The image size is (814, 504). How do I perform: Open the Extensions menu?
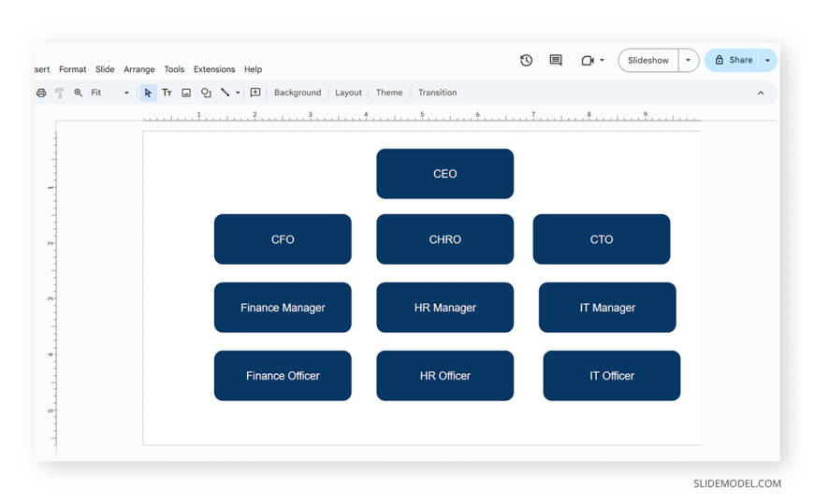(214, 69)
